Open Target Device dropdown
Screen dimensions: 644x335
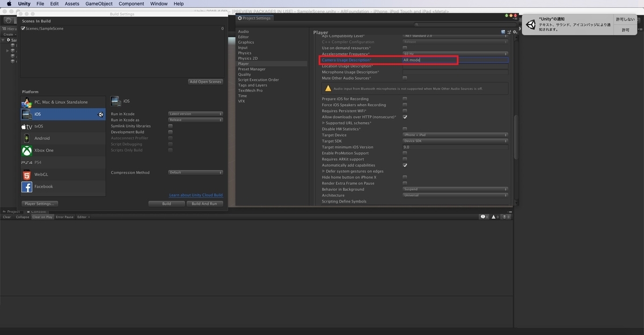point(455,135)
